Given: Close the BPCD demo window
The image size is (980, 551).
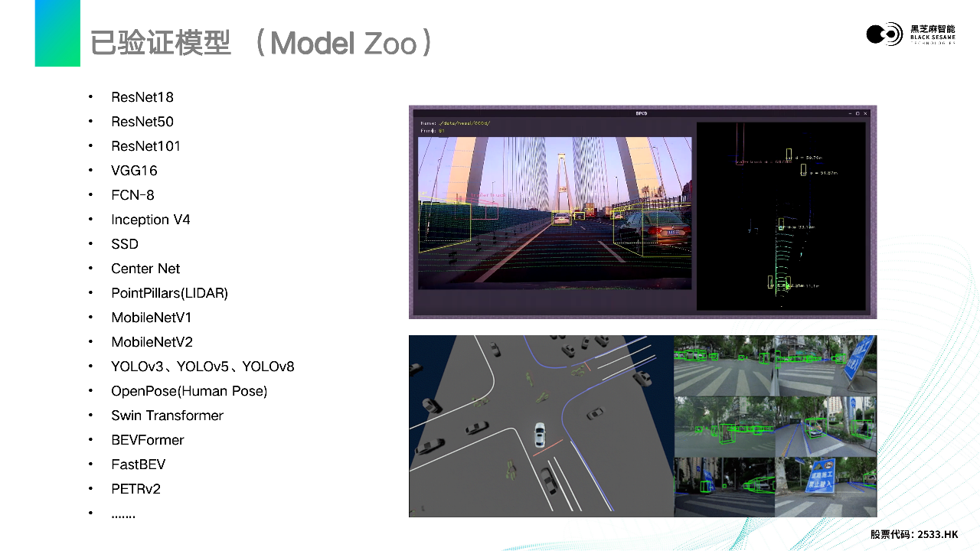Looking at the screenshot, I should point(866,113).
